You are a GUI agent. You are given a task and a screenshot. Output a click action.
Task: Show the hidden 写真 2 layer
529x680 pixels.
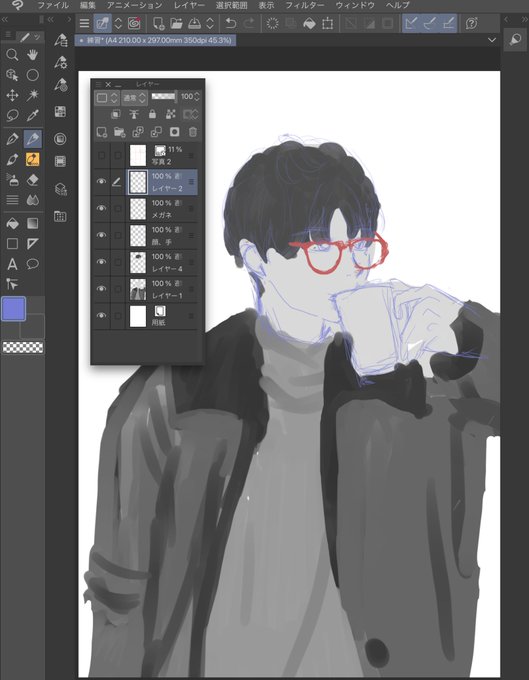tap(101, 155)
